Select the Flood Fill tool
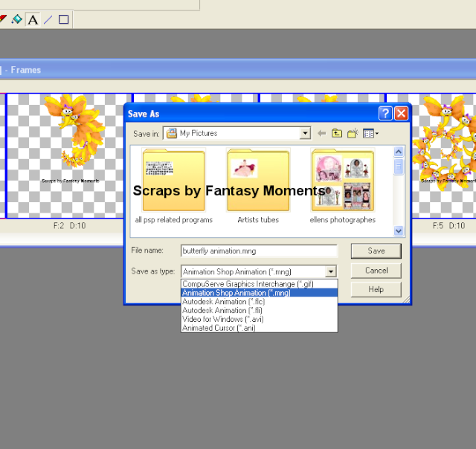 coord(16,19)
